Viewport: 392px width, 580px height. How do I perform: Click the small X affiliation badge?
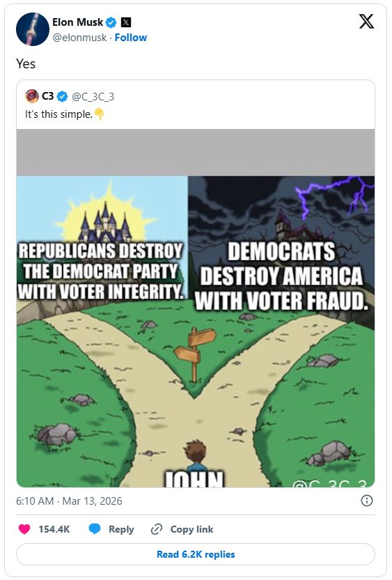pyautogui.click(x=126, y=22)
